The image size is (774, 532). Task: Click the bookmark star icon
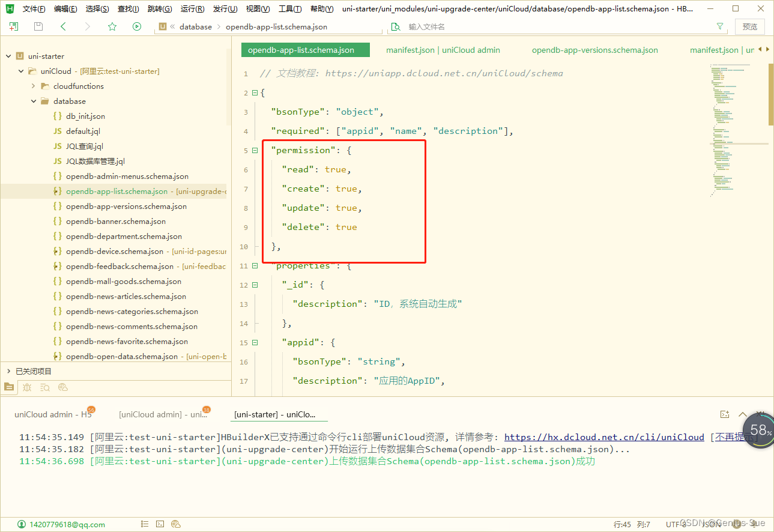tap(112, 26)
